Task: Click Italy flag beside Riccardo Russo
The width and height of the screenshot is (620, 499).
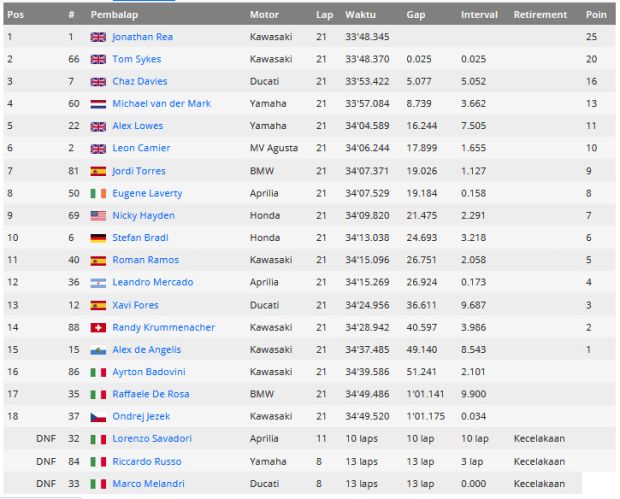Action: click(98, 461)
